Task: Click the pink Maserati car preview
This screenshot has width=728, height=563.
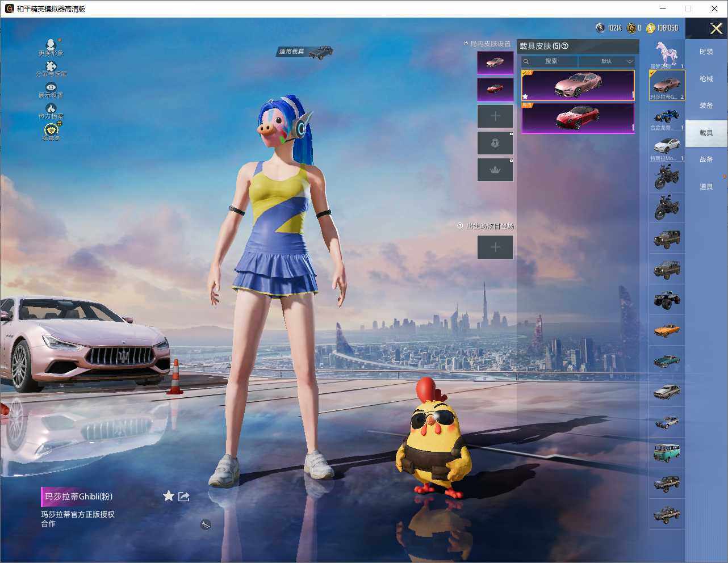Action: [84, 344]
